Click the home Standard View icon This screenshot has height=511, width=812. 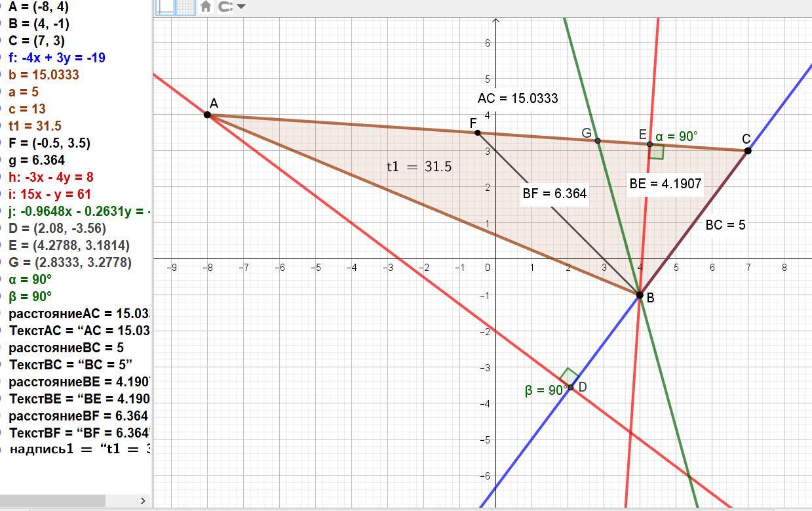click(x=206, y=7)
